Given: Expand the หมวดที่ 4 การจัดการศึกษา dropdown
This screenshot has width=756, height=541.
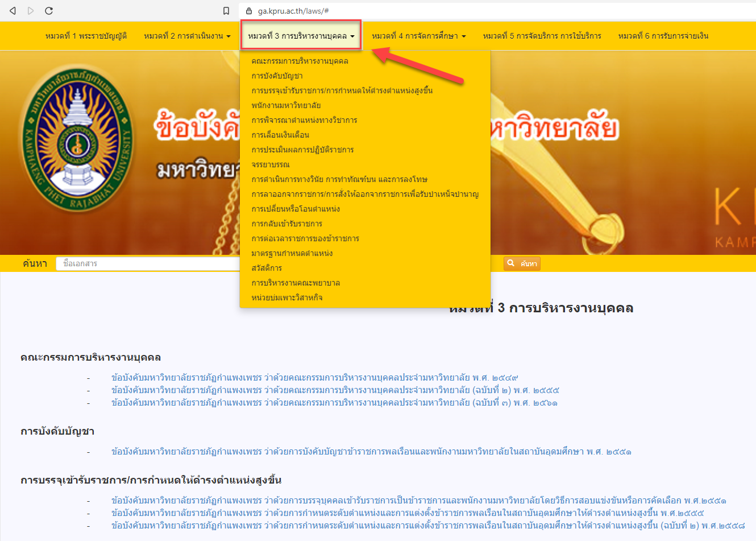Looking at the screenshot, I should (x=419, y=36).
